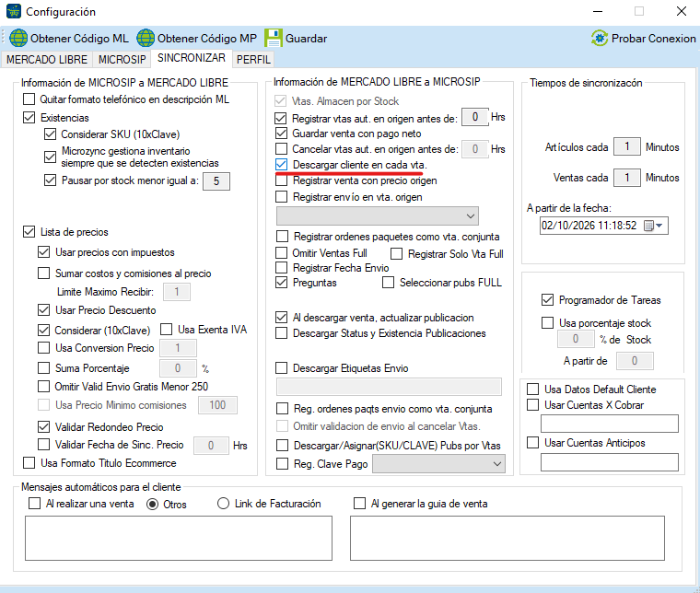The width and height of the screenshot is (700, 593).
Task: Open the Reg. Clave Pago dropdown
Action: (x=438, y=463)
